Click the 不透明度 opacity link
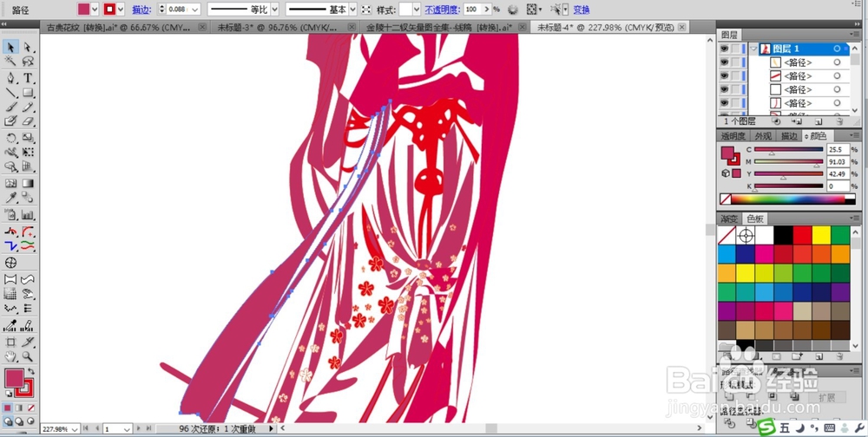The width and height of the screenshot is (868, 437). click(442, 10)
